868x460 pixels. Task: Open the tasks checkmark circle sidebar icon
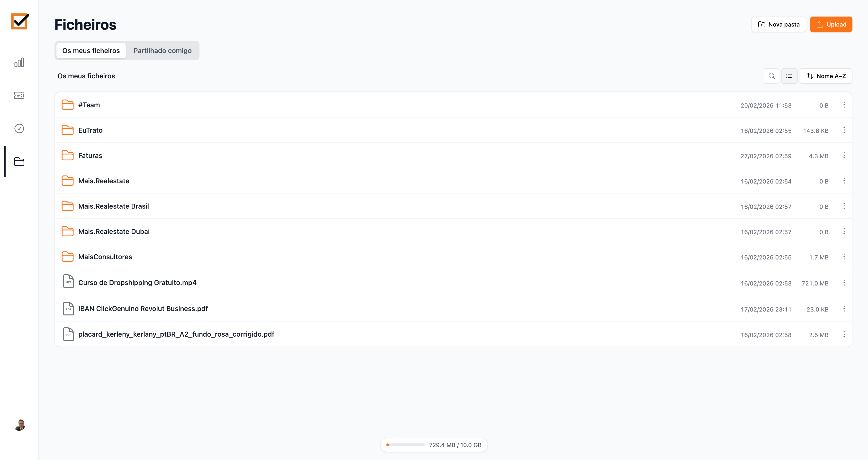[19, 129]
